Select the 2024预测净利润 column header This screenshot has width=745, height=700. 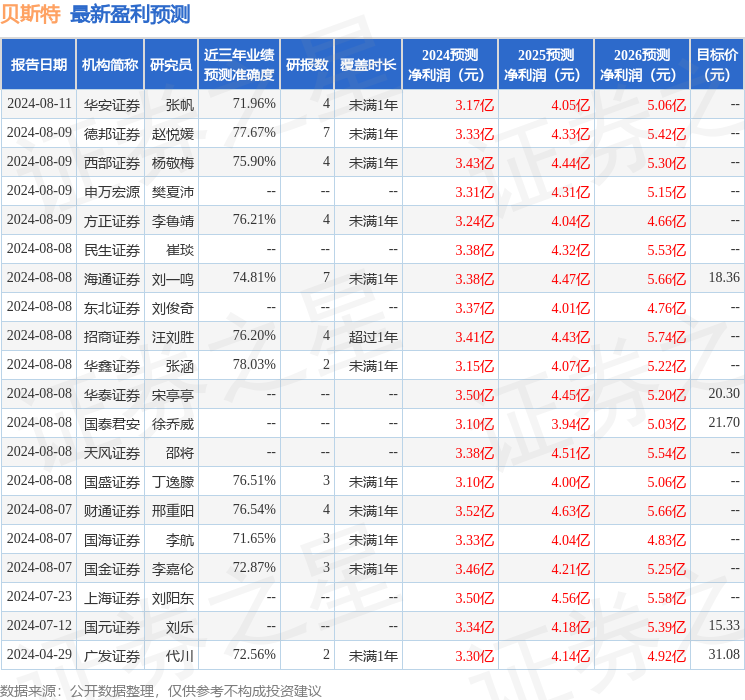[x=450, y=65]
